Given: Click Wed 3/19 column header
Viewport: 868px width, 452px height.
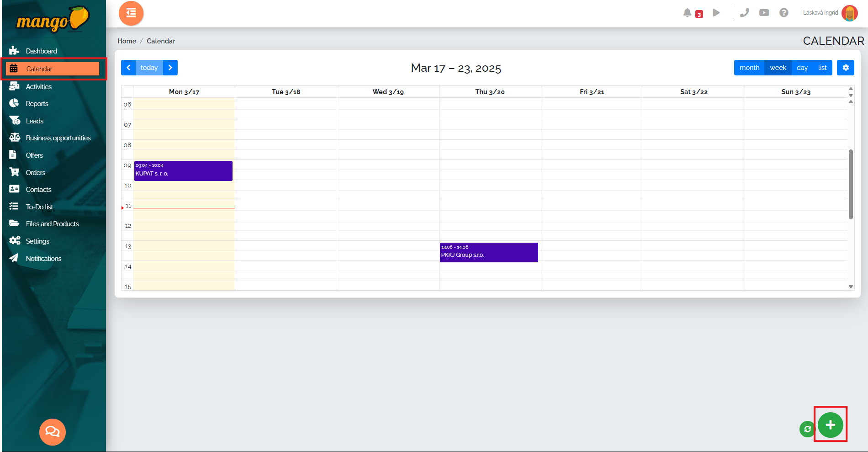Looking at the screenshot, I should click(x=388, y=92).
